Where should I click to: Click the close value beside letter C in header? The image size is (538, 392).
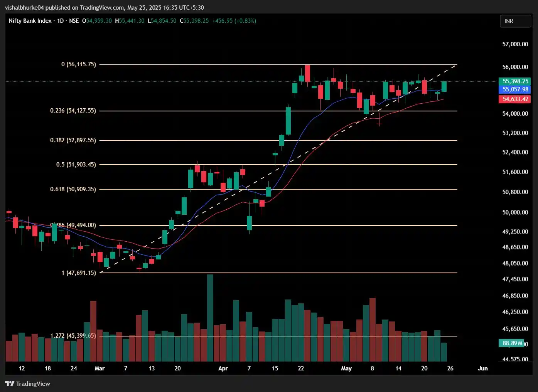(196, 21)
